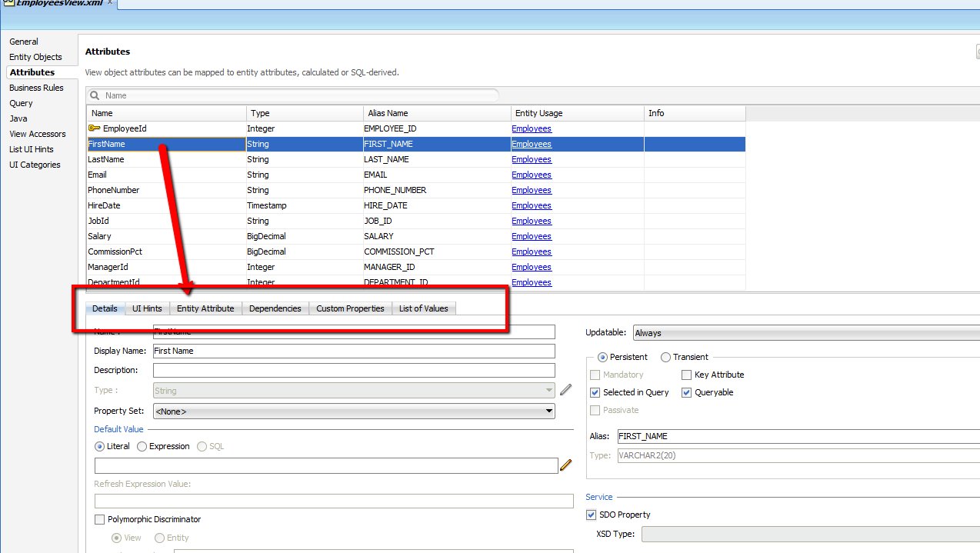Screen dimensions: 980x553
Task: Enable the Polymorphic Discriminator checkbox
Action: pos(100,519)
